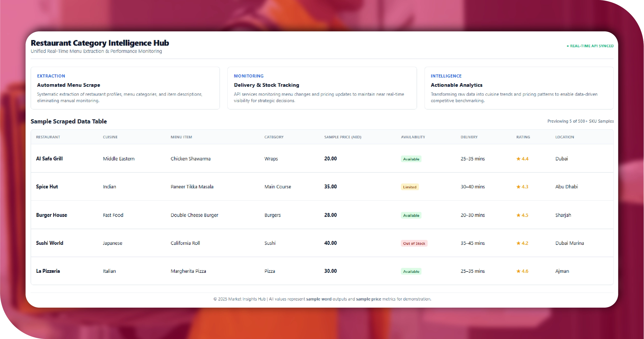Click the star icon beside rating 4.6
The image size is (644, 339).
pyautogui.click(x=518, y=271)
